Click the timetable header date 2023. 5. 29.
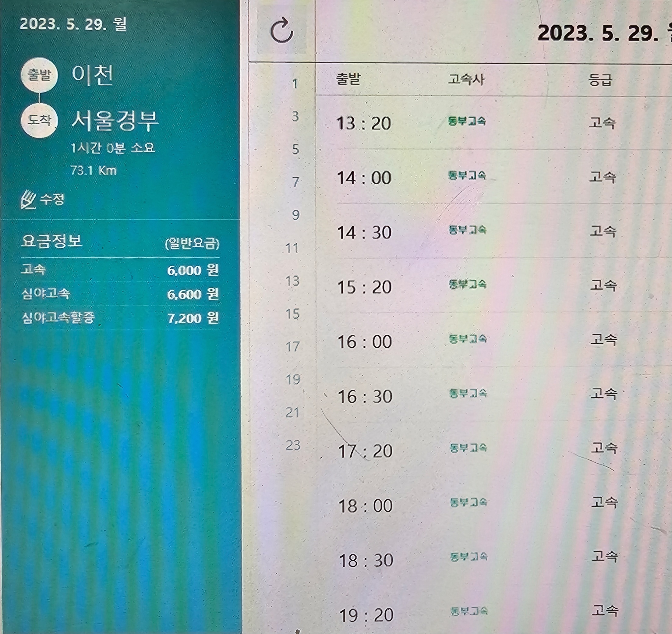 598,33
